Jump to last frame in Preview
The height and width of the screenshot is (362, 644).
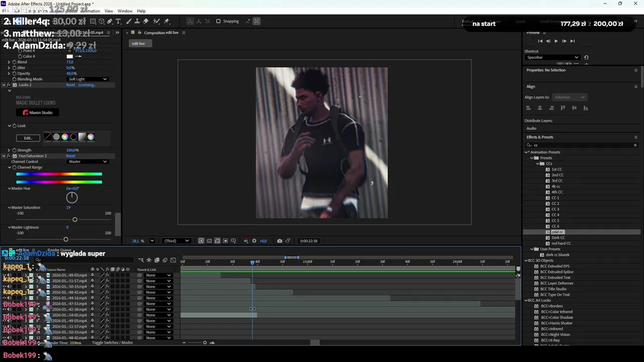pos(572,41)
